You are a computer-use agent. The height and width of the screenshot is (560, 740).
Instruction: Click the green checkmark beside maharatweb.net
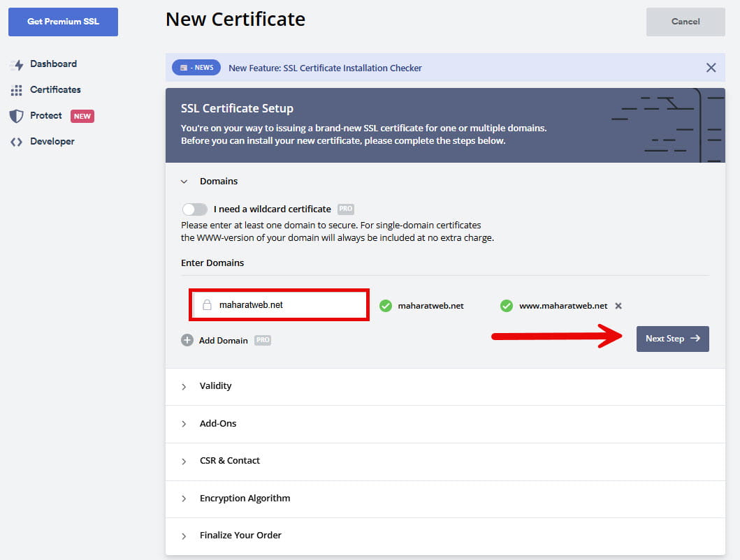pos(386,306)
